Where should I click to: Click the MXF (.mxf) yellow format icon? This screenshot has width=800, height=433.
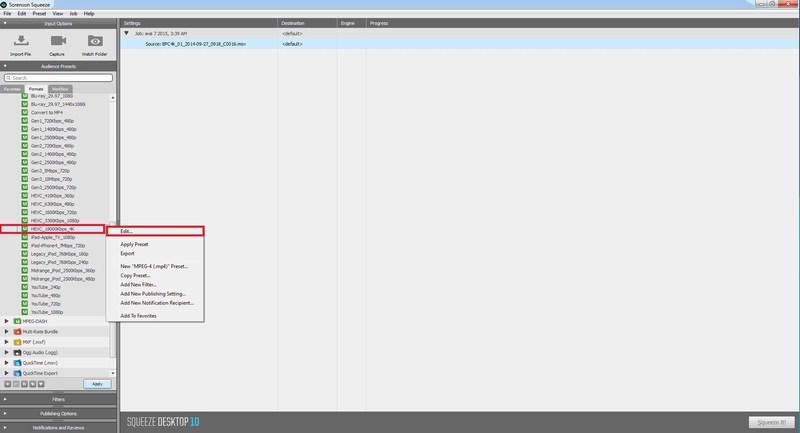17,342
